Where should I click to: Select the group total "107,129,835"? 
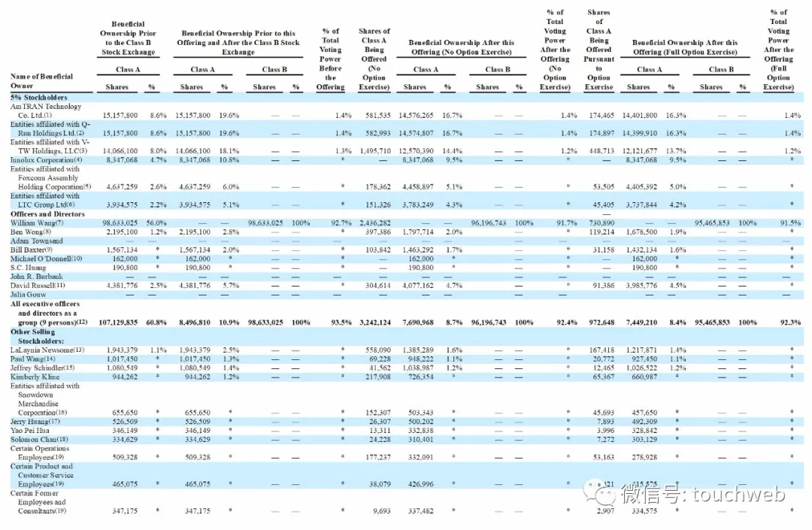118,323
